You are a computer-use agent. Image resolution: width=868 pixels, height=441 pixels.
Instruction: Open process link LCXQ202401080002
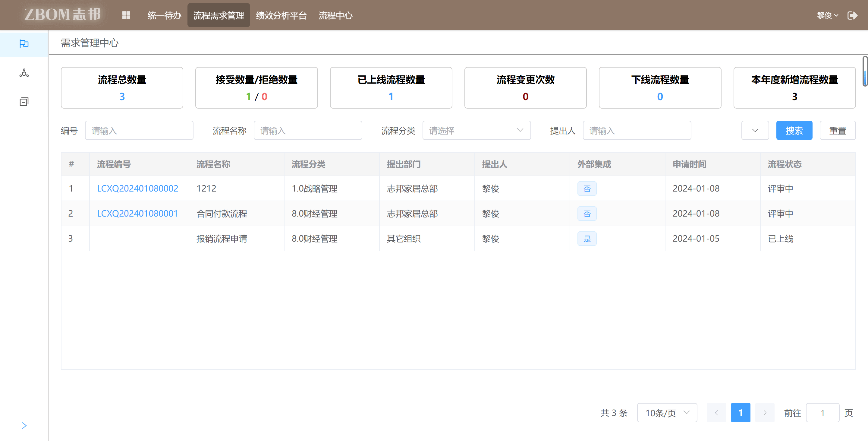pyautogui.click(x=137, y=189)
